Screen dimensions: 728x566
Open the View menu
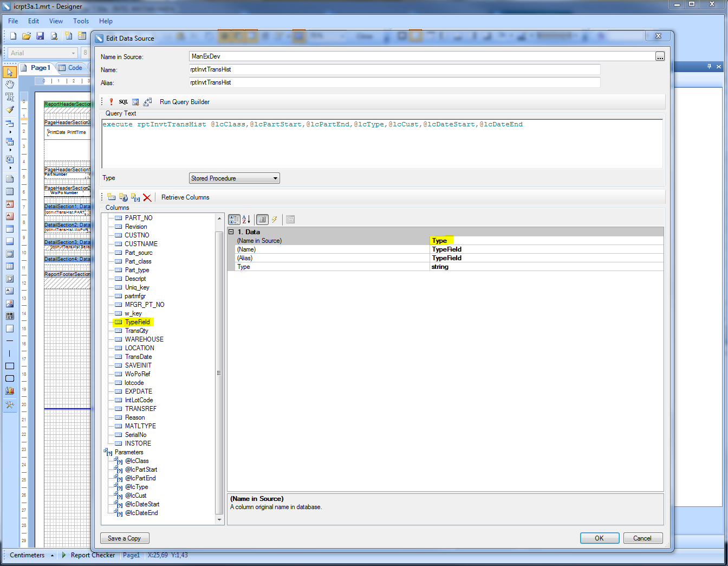coord(56,21)
